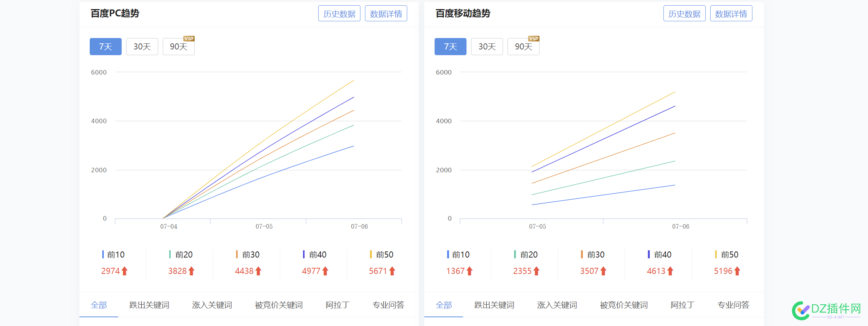Click light blue 前10 line in mobile chart
The width and height of the screenshot is (868, 326).
[603, 195]
